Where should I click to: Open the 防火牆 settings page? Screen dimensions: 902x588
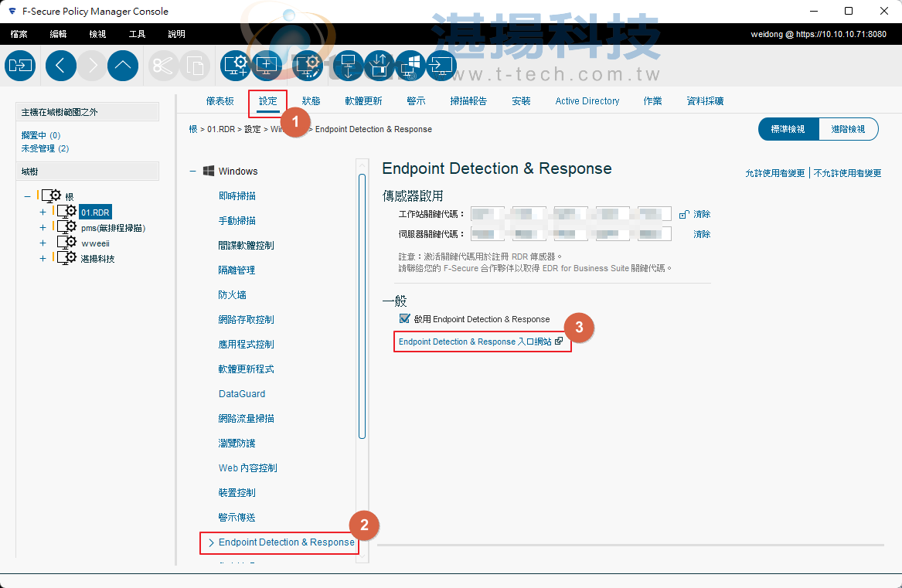(x=233, y=295)
